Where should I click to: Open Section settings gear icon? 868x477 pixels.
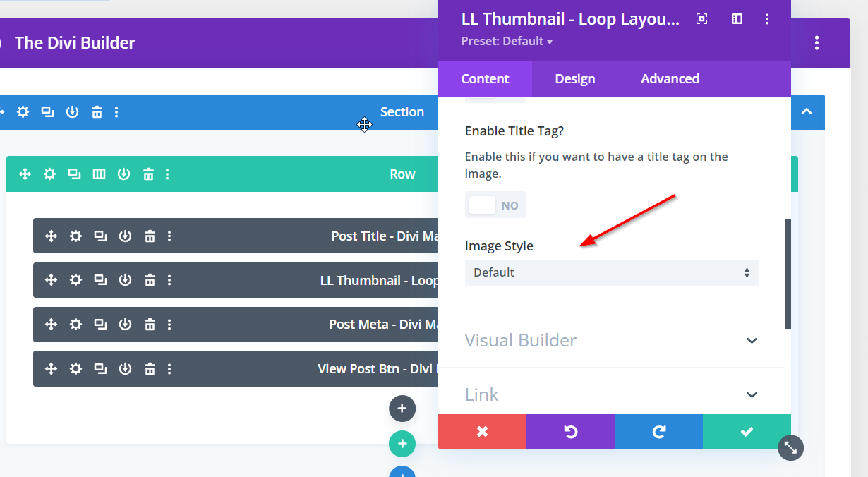point(23,112)
